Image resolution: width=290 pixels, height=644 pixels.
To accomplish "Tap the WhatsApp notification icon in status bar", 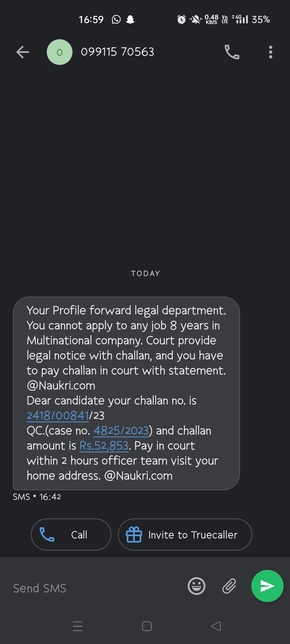I will tap(116, 20).
